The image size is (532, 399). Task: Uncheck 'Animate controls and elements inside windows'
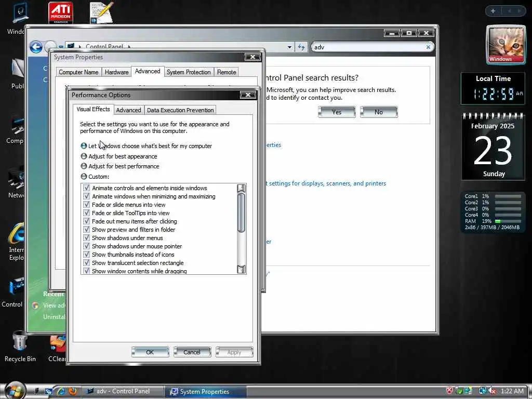[x=87, y=188]
